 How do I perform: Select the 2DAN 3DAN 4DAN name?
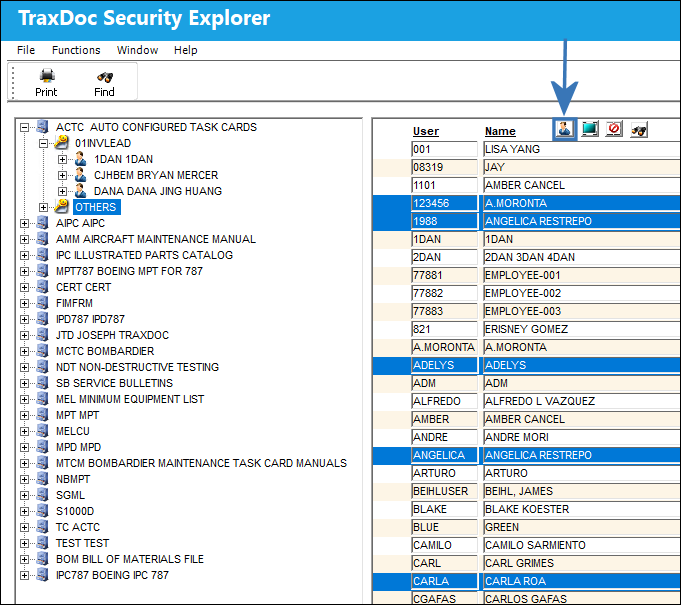(582, 257)
